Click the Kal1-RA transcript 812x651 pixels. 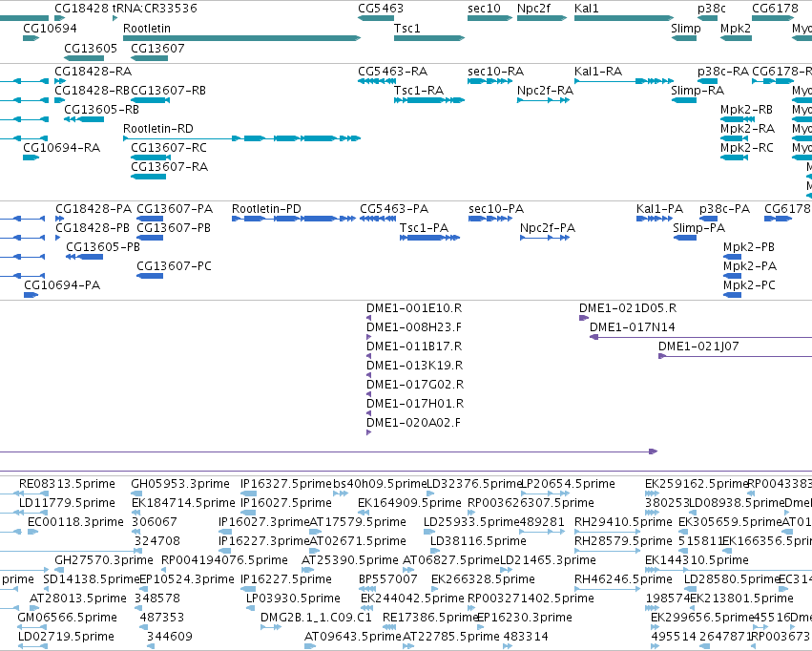tap(624, 81)
